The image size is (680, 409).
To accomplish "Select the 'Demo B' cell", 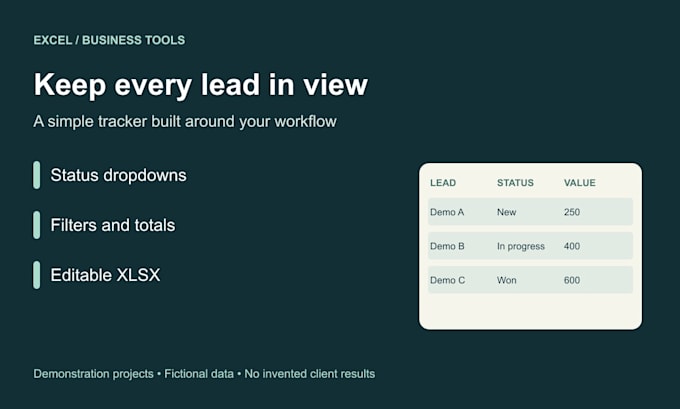I will tap(447, 246).
